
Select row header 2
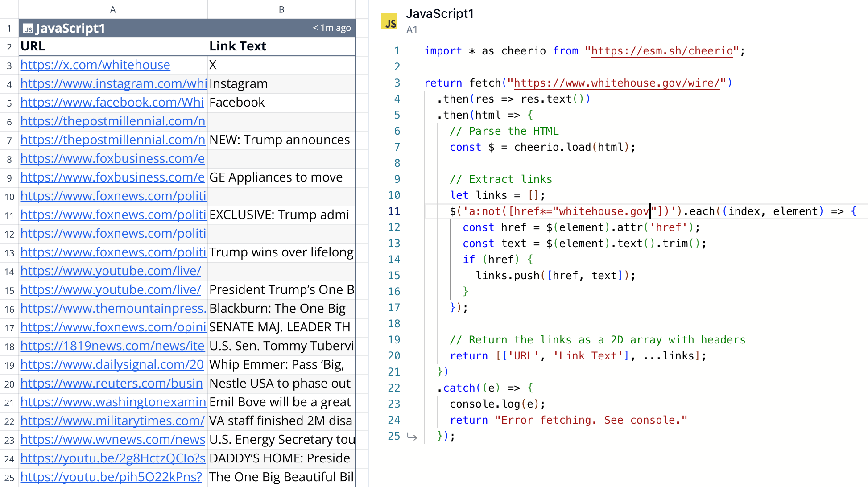click(x=9, y=47)
